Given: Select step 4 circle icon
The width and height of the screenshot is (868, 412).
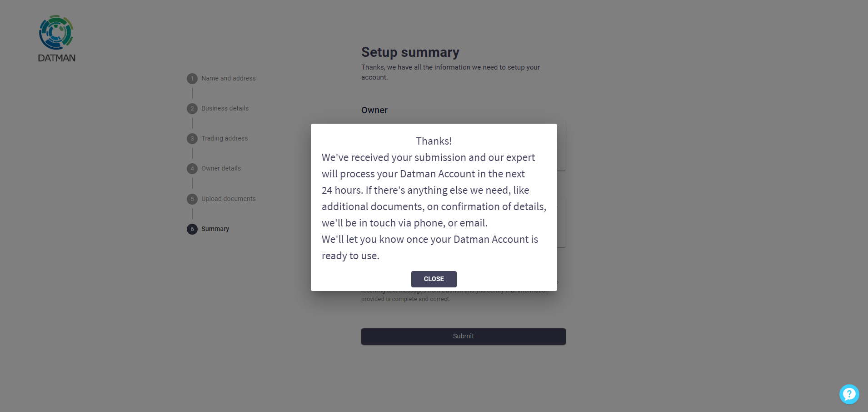Looking at the screenshot, I should (x=192, y=169).
